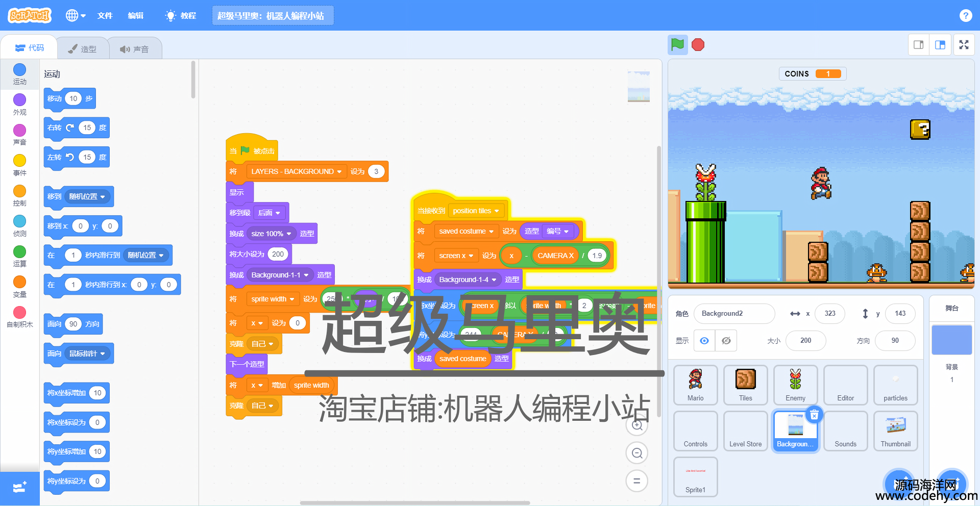
Task: Enter fullscreen stage mode
Action: 964,45
